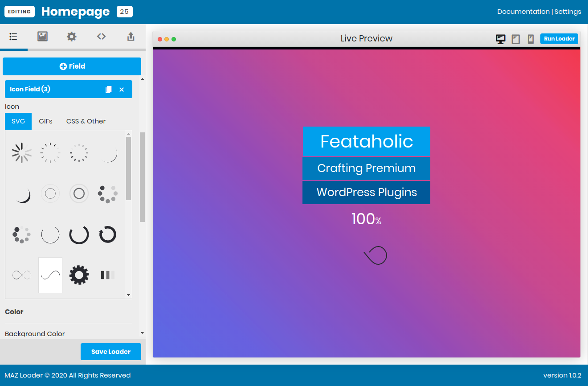The width and height of the screenshot is (588, 386).
Task: Open the settings gear tab
Action: (72, 37)
